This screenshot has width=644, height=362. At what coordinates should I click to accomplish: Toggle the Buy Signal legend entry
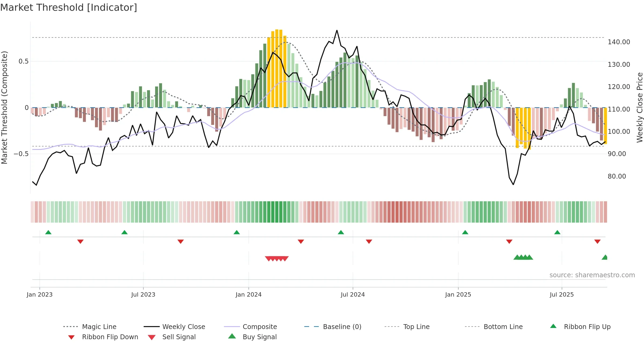(252, 337)
